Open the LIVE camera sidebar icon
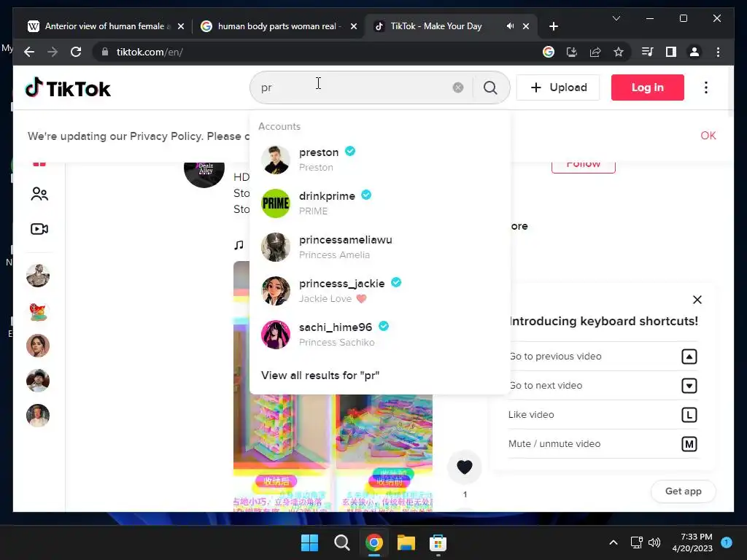This screenshot has height=560, width=747. (x=39, y=229)
